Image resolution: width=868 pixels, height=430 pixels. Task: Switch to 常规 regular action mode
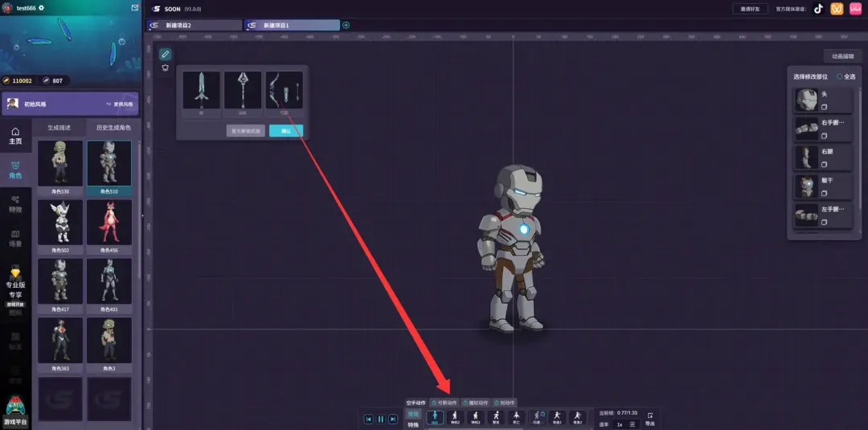point(413,414)
